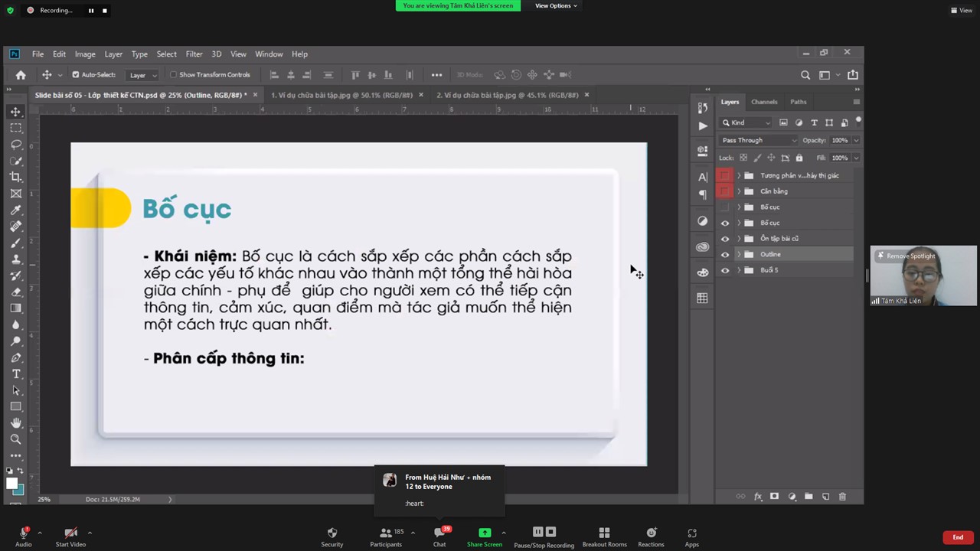Switch to 1. Ví dụ chữa bài tập.jpg tab
Viewport: 980px width, 551px height.
click(341, 95)
